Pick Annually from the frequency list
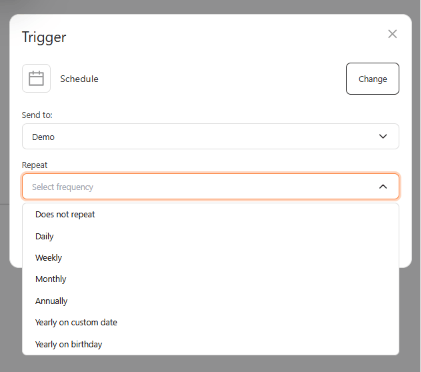Image resolution: width=421 pixels, height=372 pixels. pos(211,301)
